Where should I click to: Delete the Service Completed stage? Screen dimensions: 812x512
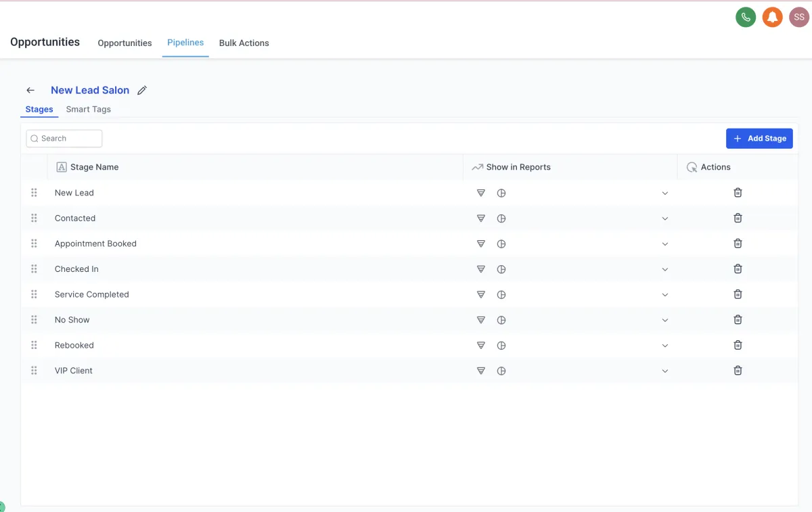(738, 294)
